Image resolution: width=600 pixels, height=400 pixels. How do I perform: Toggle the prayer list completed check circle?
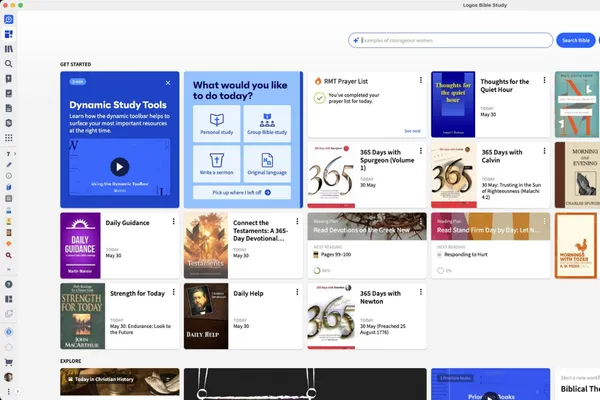tap(320, 98)
